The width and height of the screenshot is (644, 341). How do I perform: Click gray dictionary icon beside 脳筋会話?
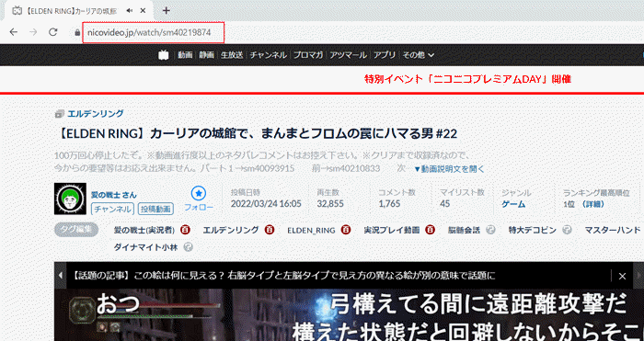pyautogui.click(x=490, y=230)
